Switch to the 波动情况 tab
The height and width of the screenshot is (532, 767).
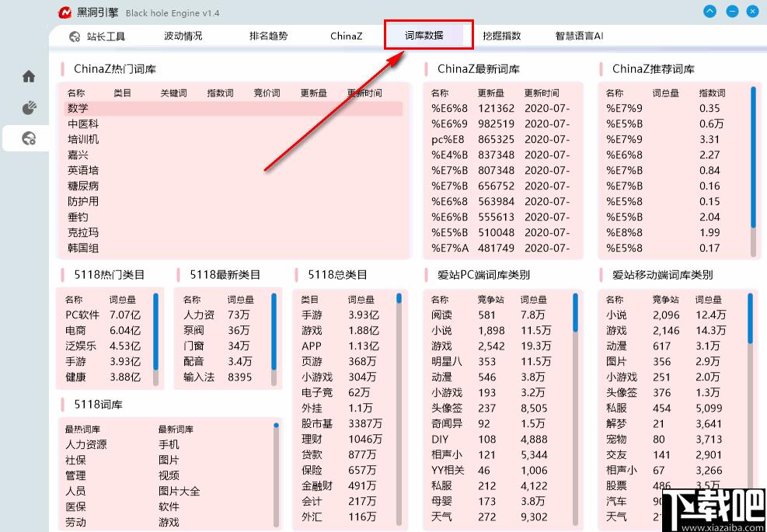coord(183,36)
